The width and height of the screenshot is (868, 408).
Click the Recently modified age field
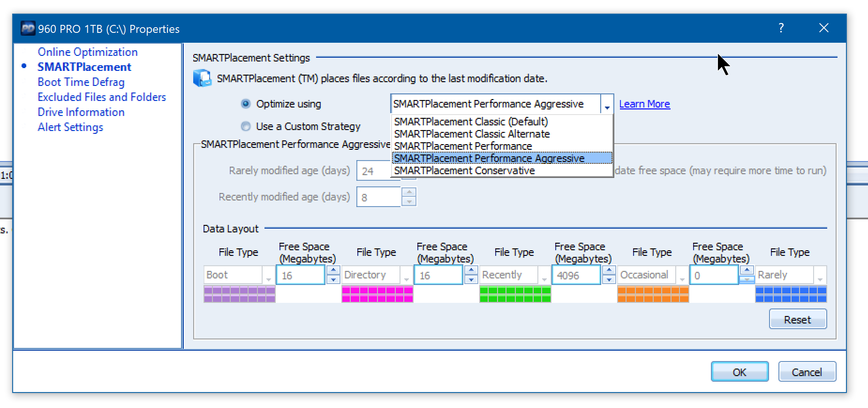tap(379, 197)
